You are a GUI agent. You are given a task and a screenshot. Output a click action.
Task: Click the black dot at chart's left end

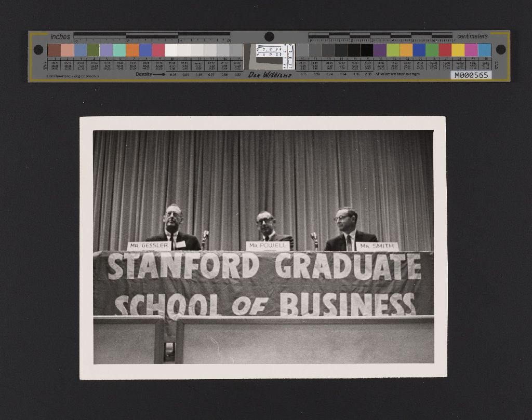(38, 50)
